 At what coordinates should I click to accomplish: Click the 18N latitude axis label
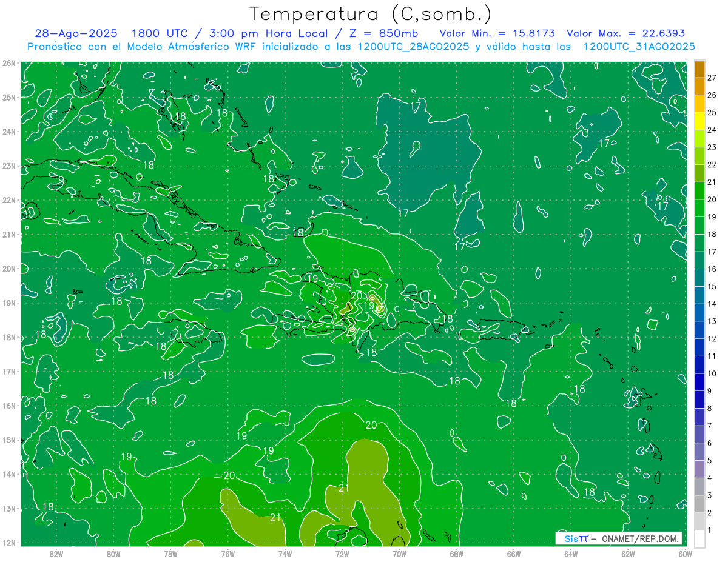click(x=8, y=337)
